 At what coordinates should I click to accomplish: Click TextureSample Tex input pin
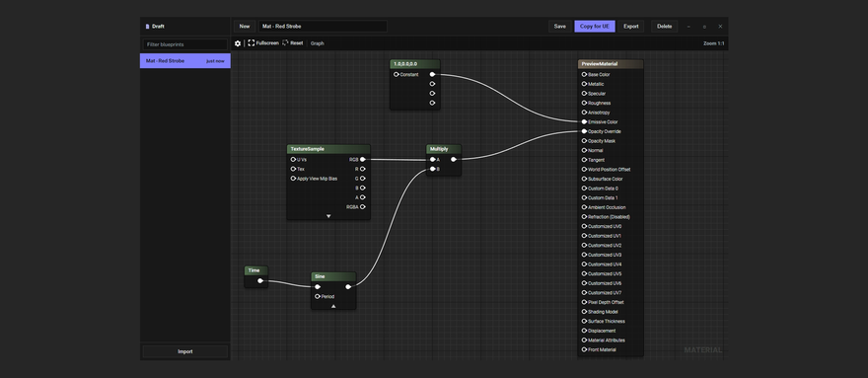tap(293, 169)
